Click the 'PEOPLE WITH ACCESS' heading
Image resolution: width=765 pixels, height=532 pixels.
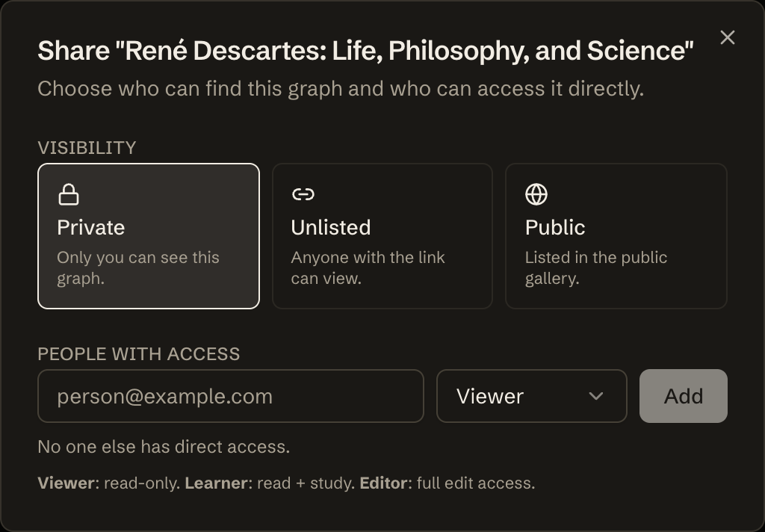(138, 354)
